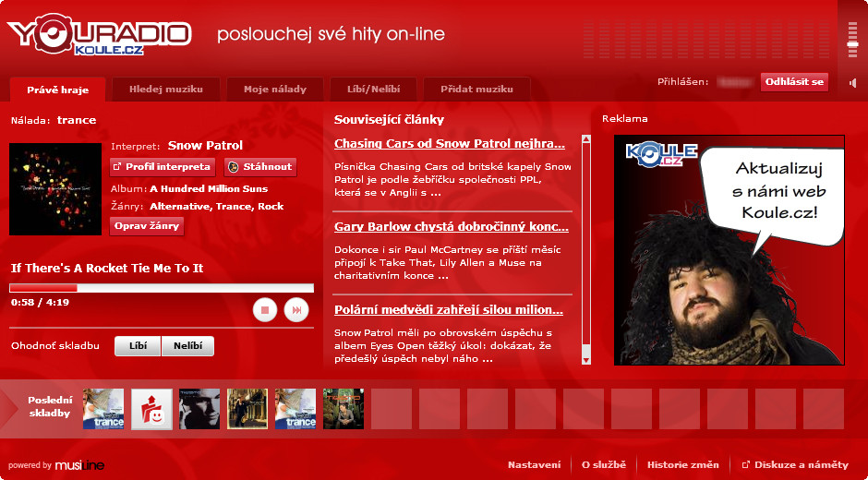Click the trance mood label
The image size is (868, 480).
point(77,120)
